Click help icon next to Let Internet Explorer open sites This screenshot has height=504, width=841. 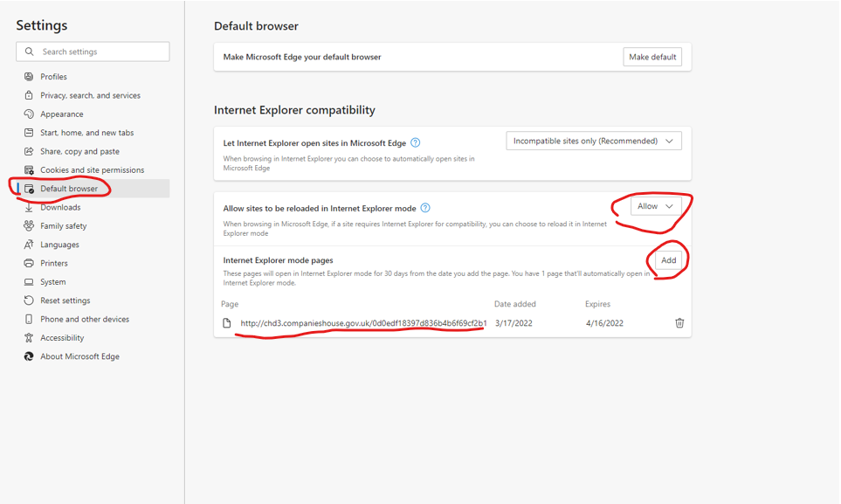pos(415,142)
